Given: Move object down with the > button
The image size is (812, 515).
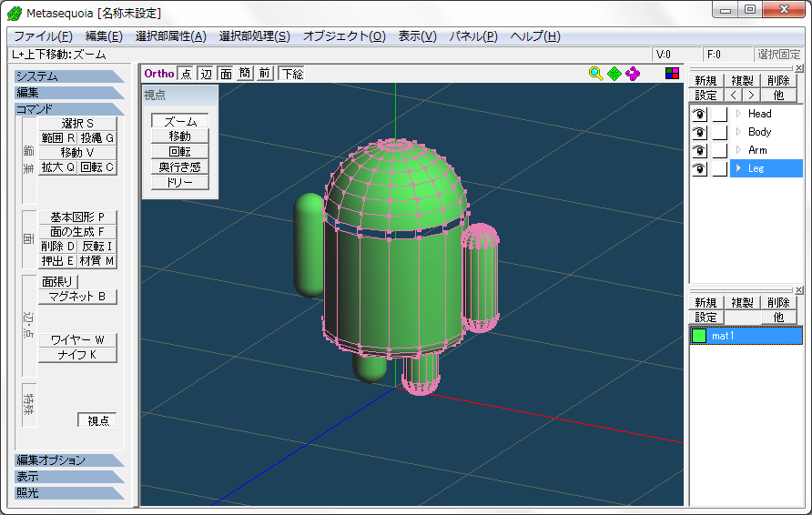Looking at the screenshot, I should coord(751,96).
